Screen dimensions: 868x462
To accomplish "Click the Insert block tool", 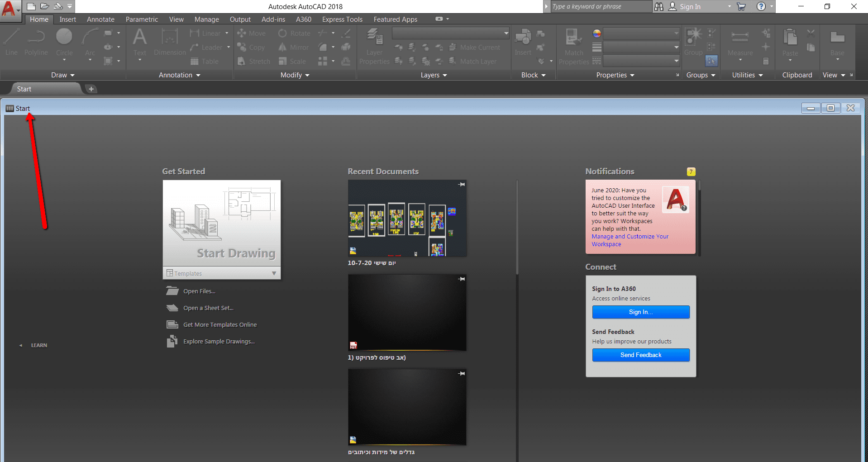I will (523, 43).
